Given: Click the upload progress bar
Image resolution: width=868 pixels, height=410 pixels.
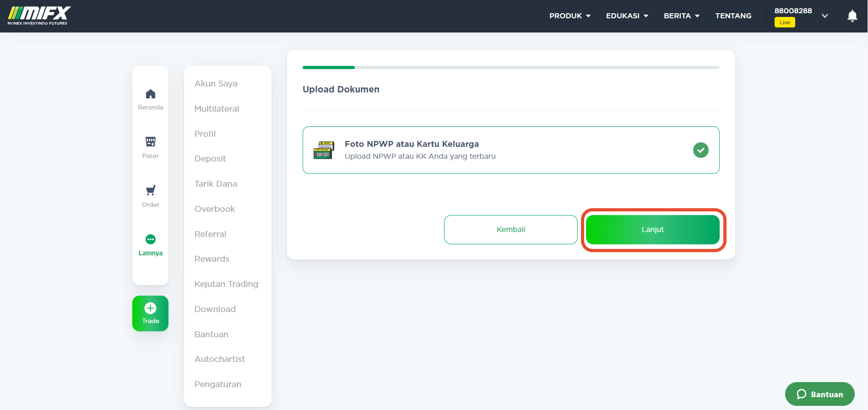Looking at the screenshot, I should click(511, 67).
